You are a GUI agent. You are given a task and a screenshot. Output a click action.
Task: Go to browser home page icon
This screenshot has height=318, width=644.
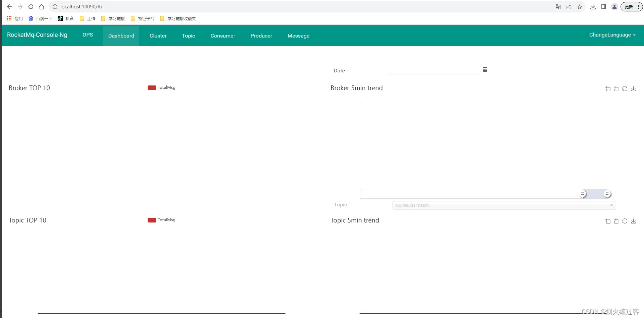click(42, 7)
